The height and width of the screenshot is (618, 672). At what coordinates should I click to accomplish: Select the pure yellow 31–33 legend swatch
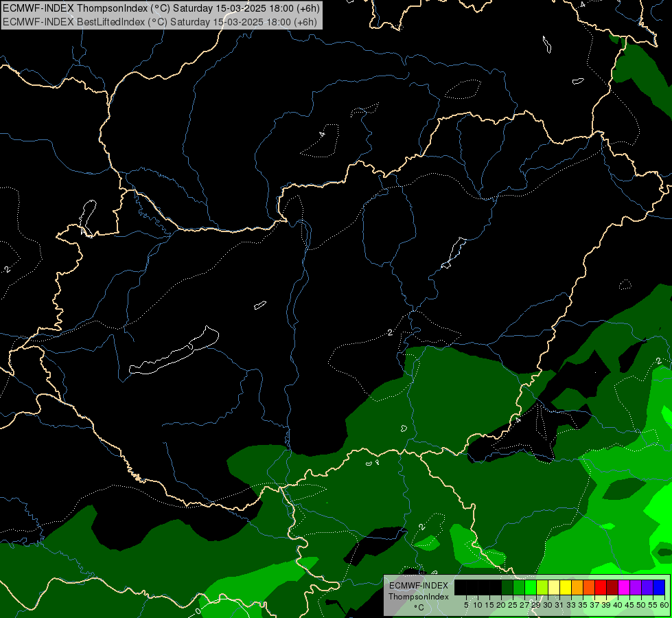click(x=566, y=587)
